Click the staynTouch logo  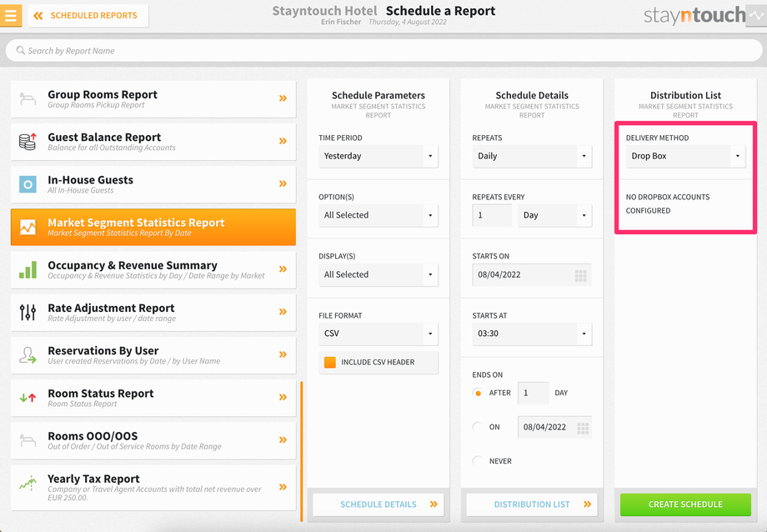694,16
